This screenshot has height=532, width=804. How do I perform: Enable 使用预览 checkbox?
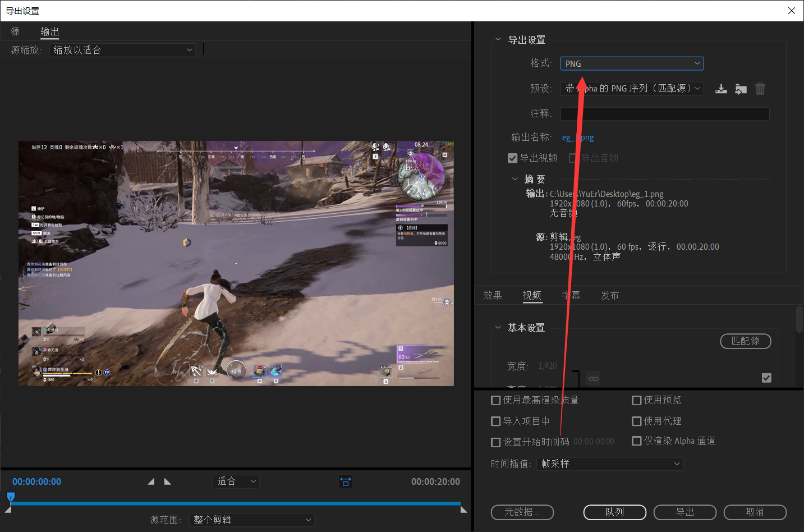(x=637, y=400)
